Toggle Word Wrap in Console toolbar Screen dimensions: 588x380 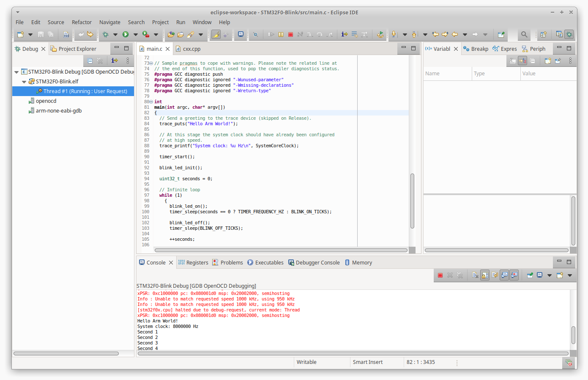tap(495, 275)
